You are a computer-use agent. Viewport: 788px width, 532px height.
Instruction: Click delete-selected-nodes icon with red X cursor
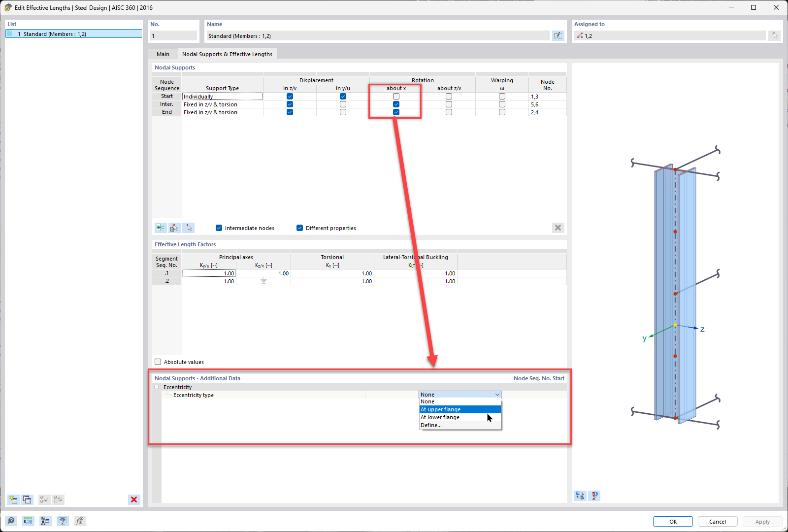coord(174,228)
